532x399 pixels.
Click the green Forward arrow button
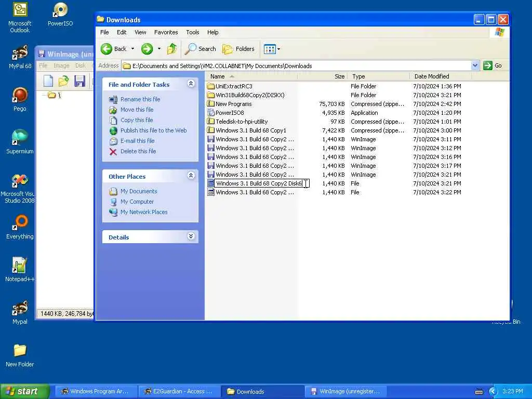pyautogui.click(x=147, y=49)
